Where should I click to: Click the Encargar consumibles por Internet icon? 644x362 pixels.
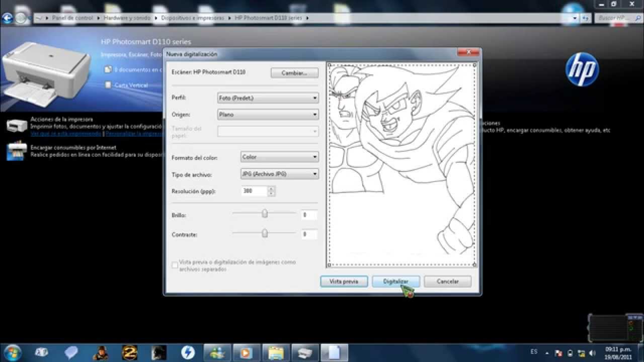17,151
